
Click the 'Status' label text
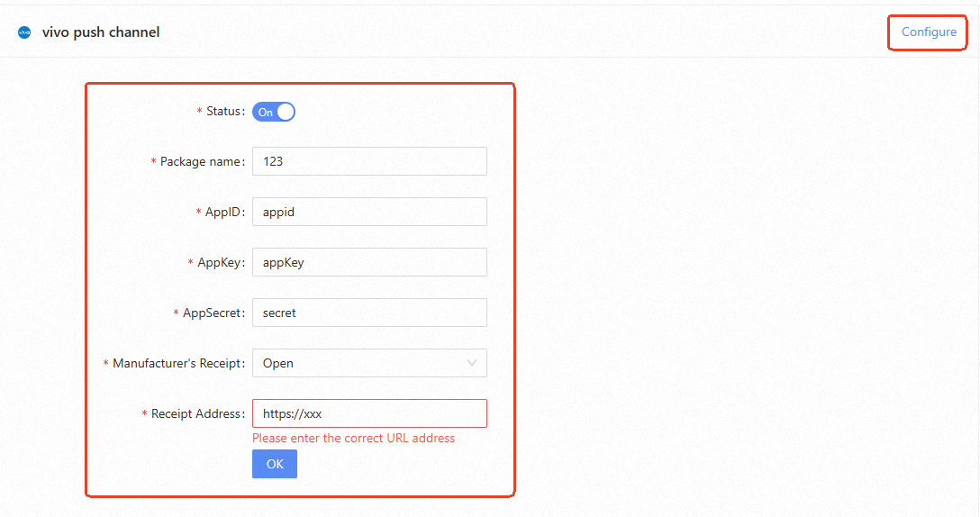224,112
